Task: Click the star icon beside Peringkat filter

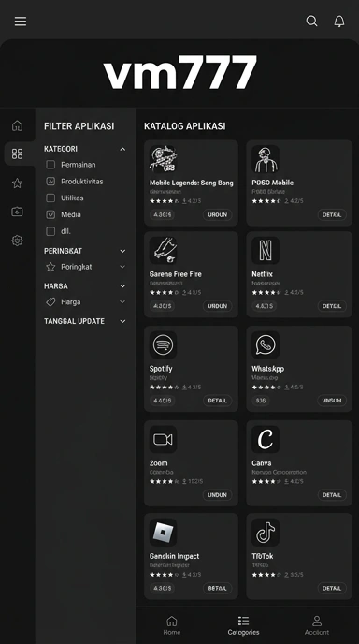Action: [50, 267]
